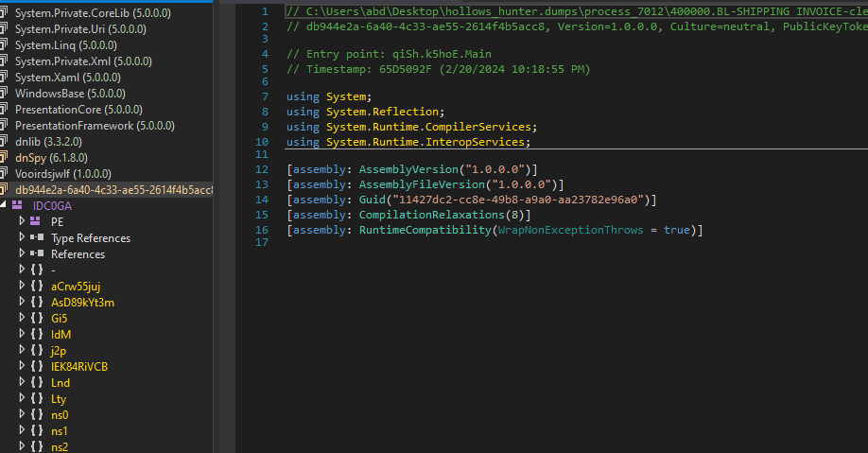Expand the AsD89kYt3m namespace

[22, 302]
